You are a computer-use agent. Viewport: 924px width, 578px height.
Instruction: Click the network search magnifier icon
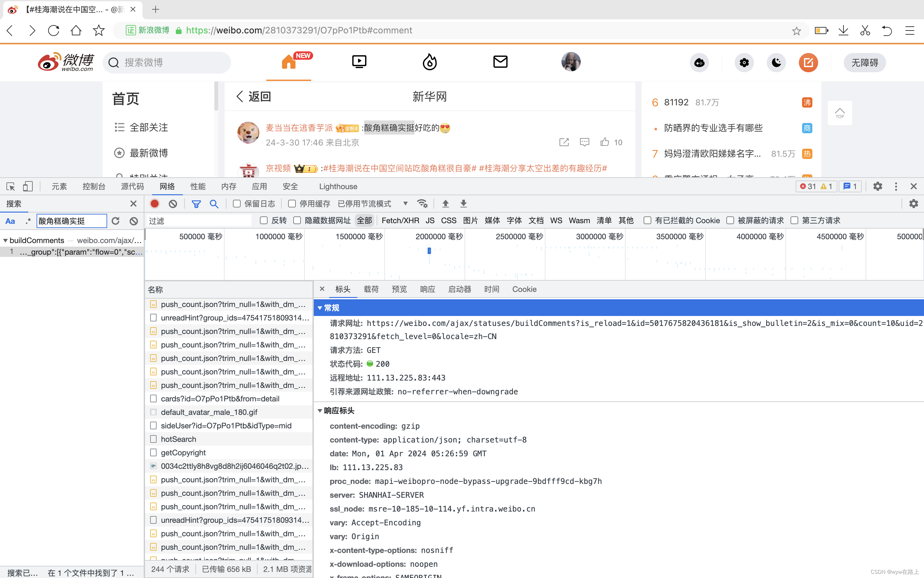click(x=214, y=204)
